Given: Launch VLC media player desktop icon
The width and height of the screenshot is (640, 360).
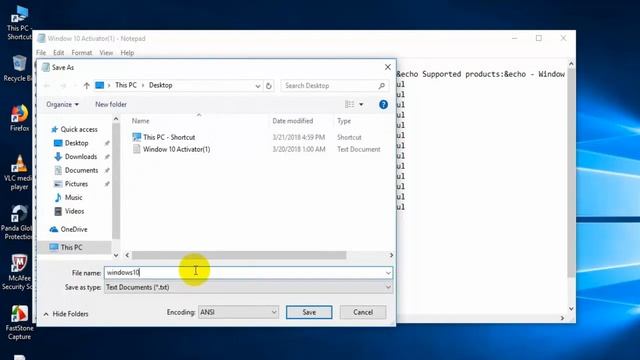Looking at the screenshot, I should tap(18, 172).
